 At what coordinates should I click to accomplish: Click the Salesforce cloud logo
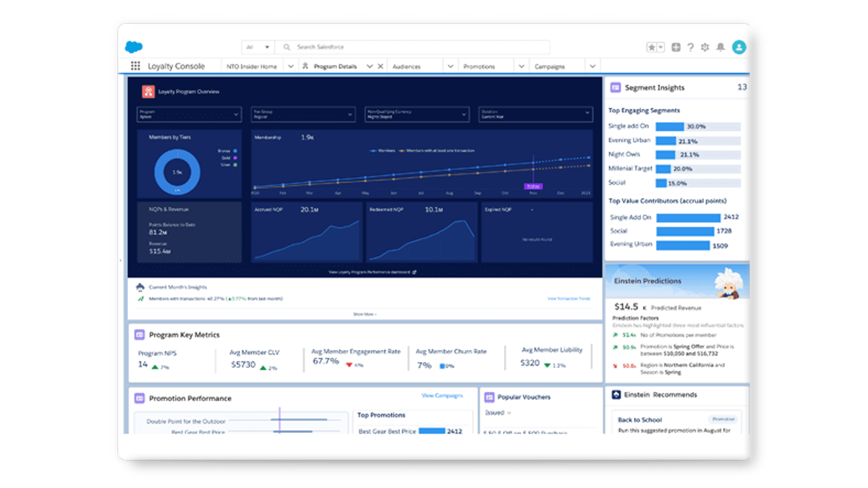click(134, 47)
